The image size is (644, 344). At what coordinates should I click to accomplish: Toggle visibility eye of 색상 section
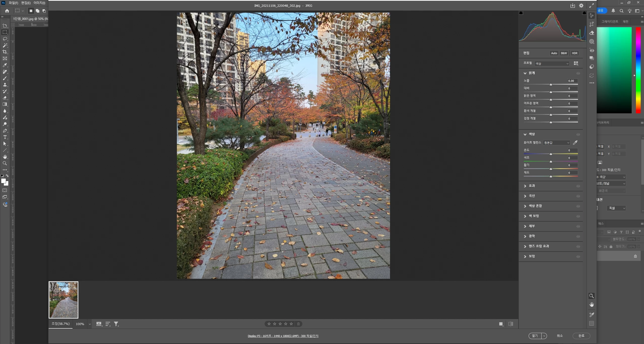578,134
